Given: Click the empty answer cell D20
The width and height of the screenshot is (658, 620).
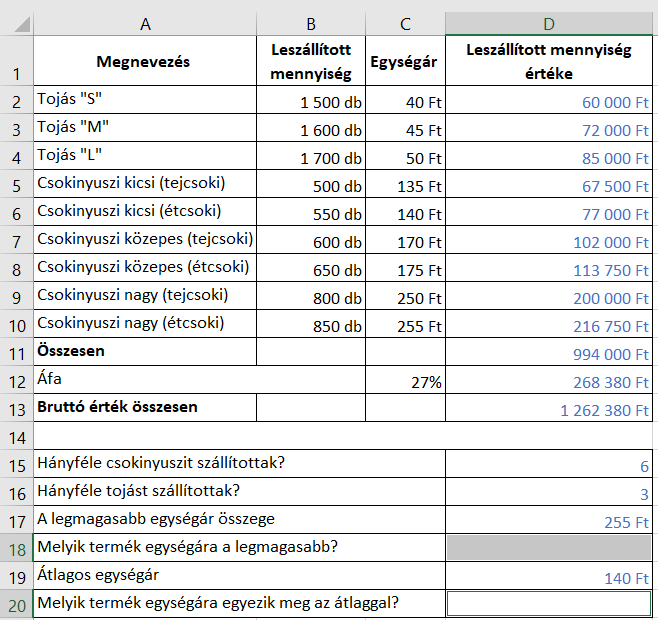Looking at the screenshot, I should click(548, 603).
